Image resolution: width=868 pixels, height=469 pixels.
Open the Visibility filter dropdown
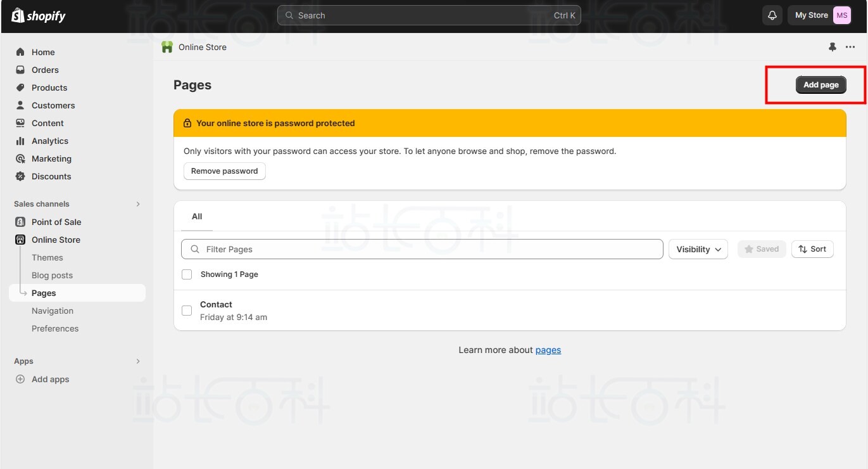pyautogui.click(x=698, y=249)
